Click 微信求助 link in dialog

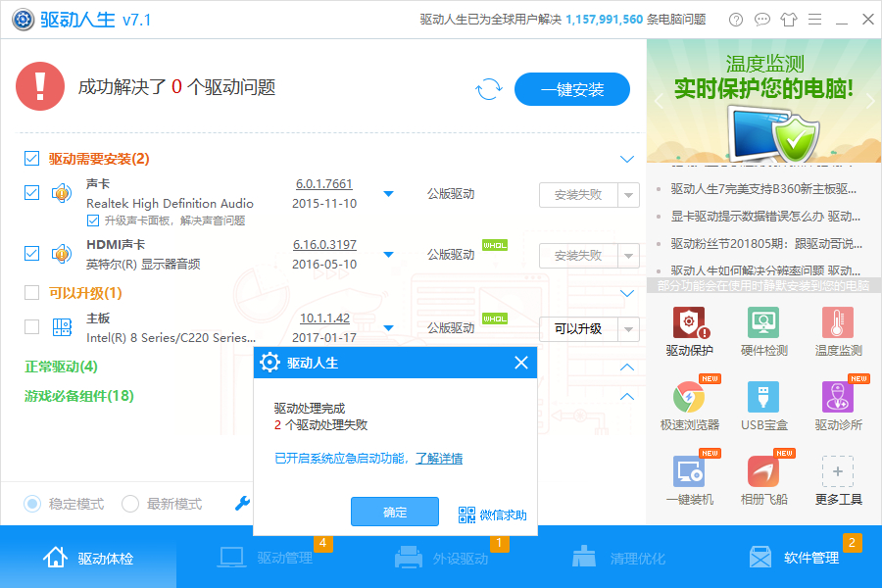[503, 514]
